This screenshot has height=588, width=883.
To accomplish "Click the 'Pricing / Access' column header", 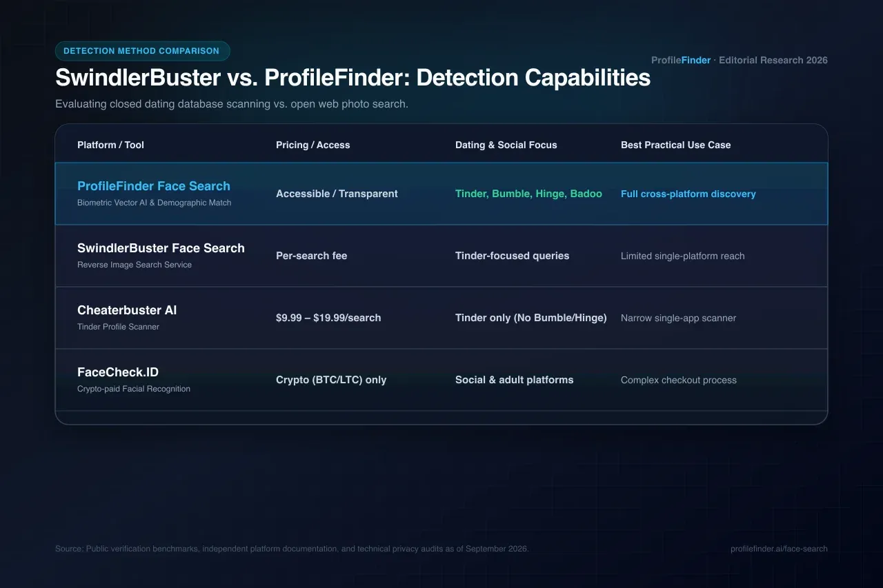I will pyautogui.click(x=312, y=145).
